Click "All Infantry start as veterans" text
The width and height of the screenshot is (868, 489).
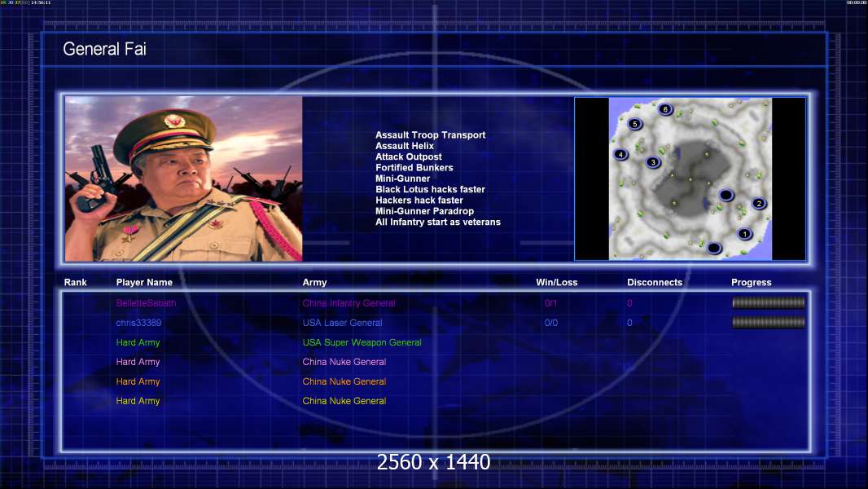click(x=438, y=222)
